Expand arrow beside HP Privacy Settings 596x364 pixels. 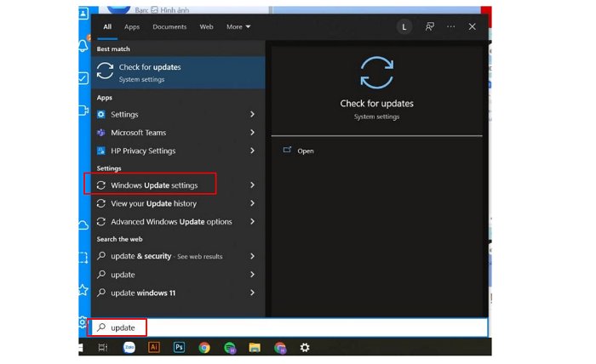click(252, 151)
